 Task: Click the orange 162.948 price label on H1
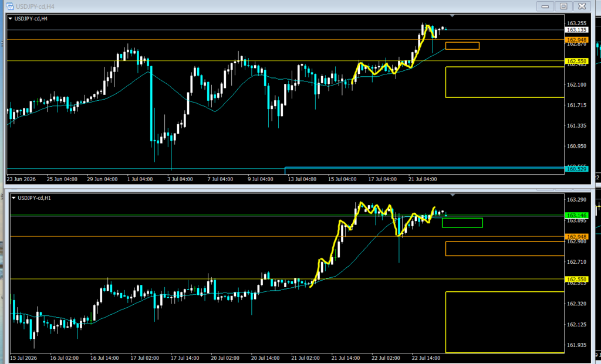tap(576, 237)
